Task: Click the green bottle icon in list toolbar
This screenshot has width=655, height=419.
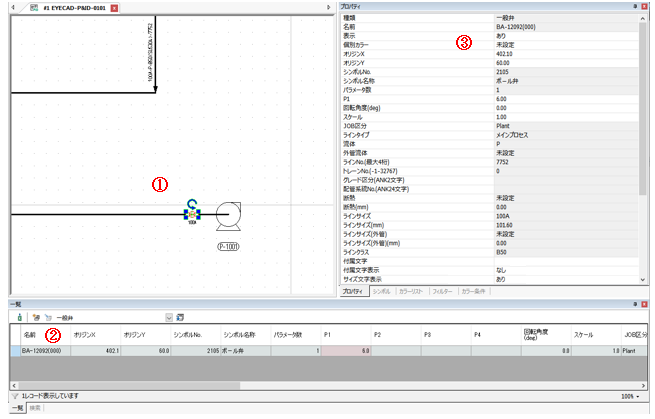Action: pos(19,317)
